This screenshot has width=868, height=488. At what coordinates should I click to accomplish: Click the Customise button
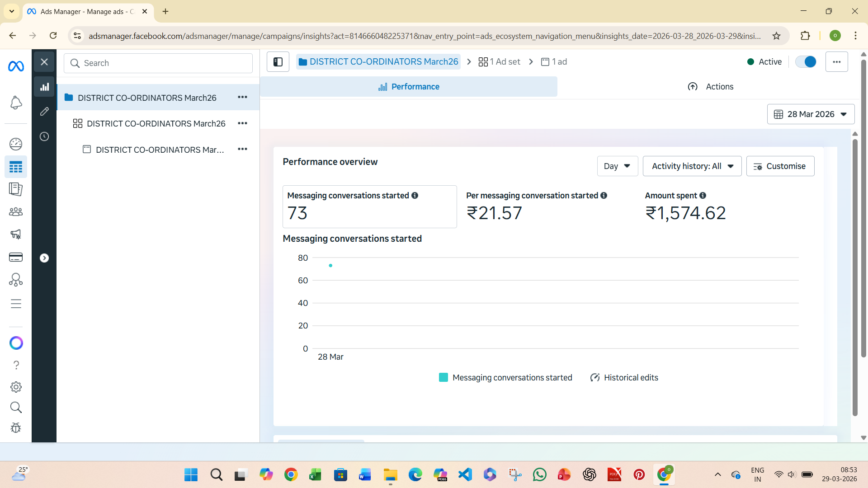point(780,166)
